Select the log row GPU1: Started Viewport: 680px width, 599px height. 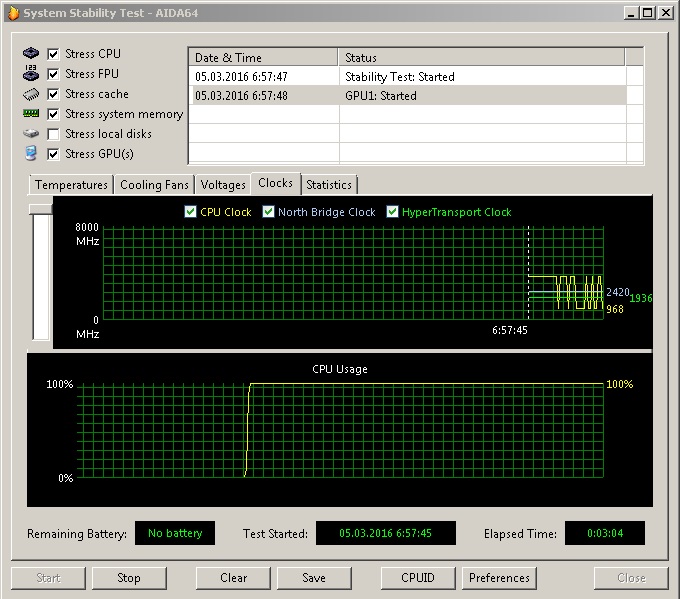(x=408, y=95)
